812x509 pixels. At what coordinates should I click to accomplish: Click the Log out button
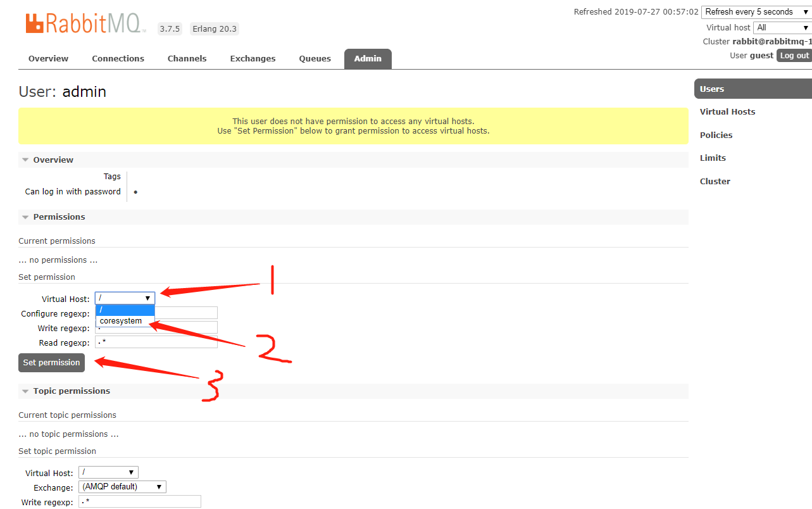[794, 56]
